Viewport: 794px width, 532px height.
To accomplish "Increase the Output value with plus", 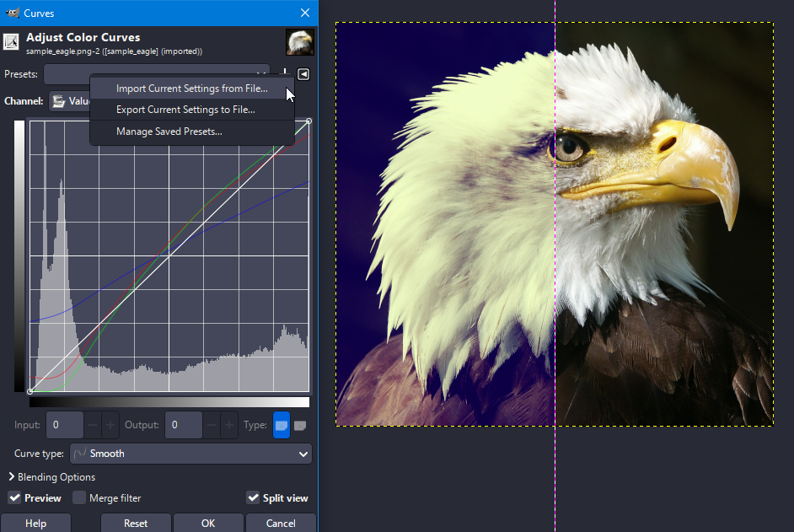I will pyautogui.click(x=229, y=425).
